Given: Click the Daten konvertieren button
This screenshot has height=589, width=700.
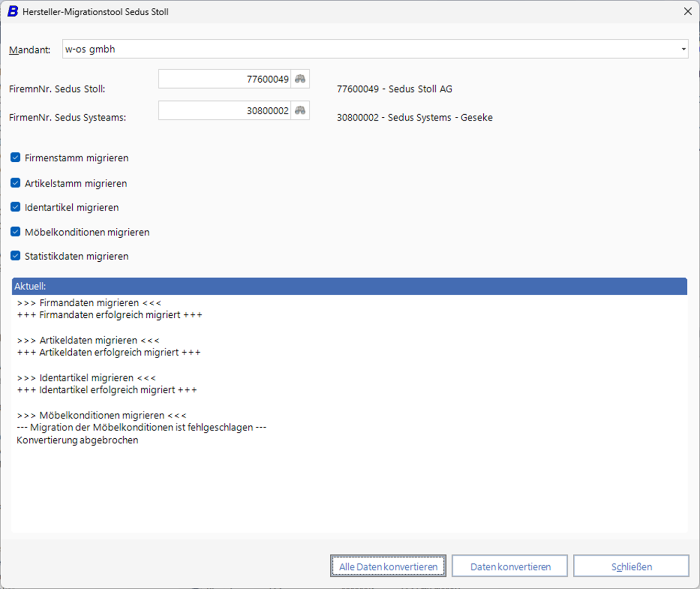Looking at the screenshot, I should (x=510, y=566).
